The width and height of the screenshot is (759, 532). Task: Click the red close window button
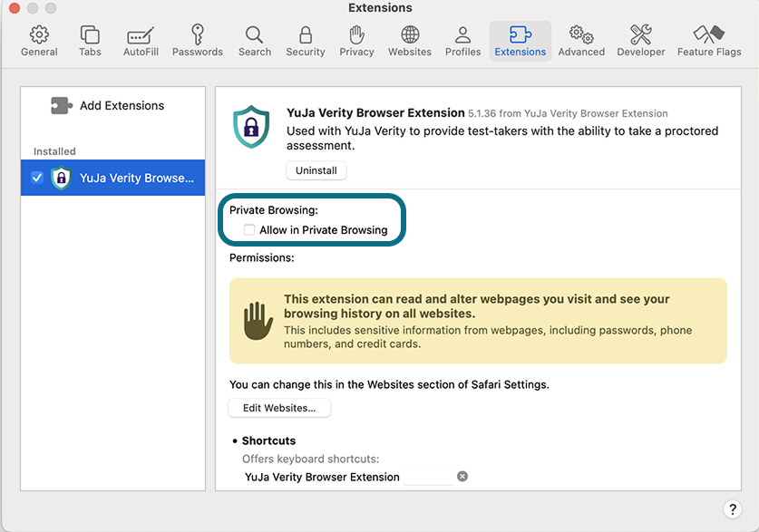point(14,8)
